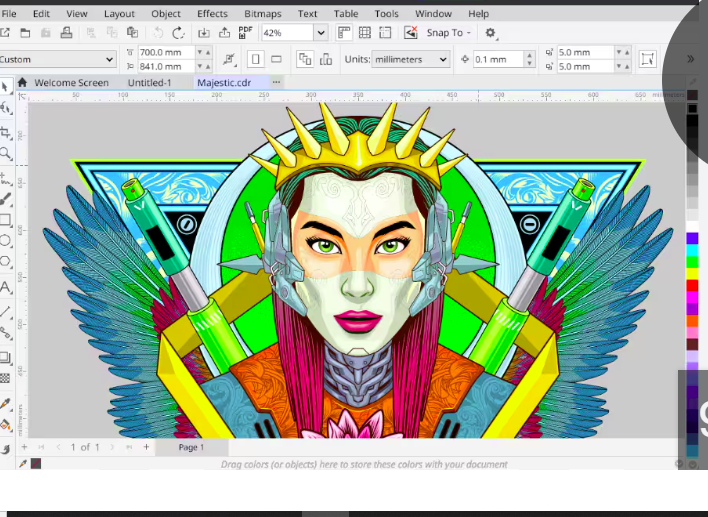Click the Paste clipboard icon
Viewport: 708px width, 517px height.
tap(132, 33)
